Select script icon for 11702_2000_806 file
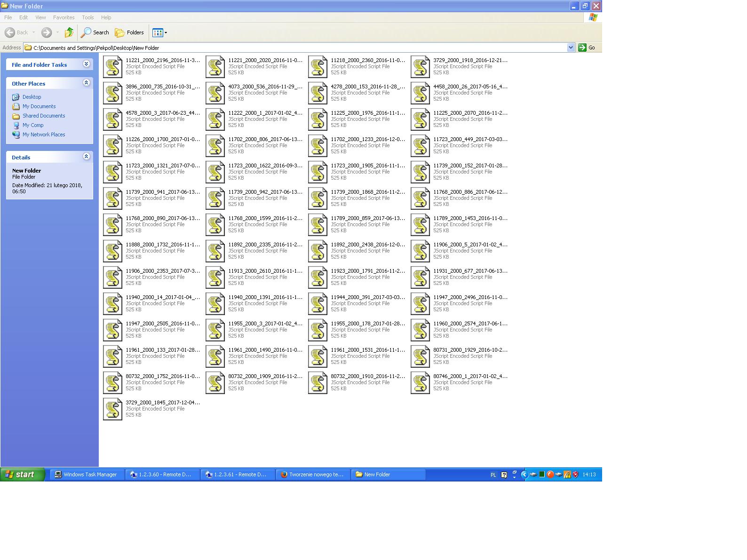The width and height of the screenshot is (747, 560). tap(215, 146)
